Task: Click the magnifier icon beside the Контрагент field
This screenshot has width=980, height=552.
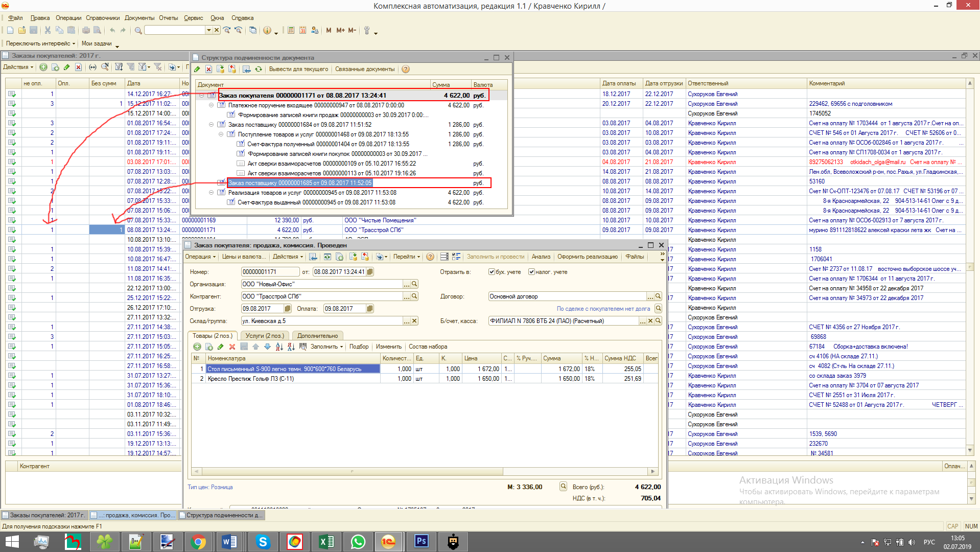Action: click(415, 296)
